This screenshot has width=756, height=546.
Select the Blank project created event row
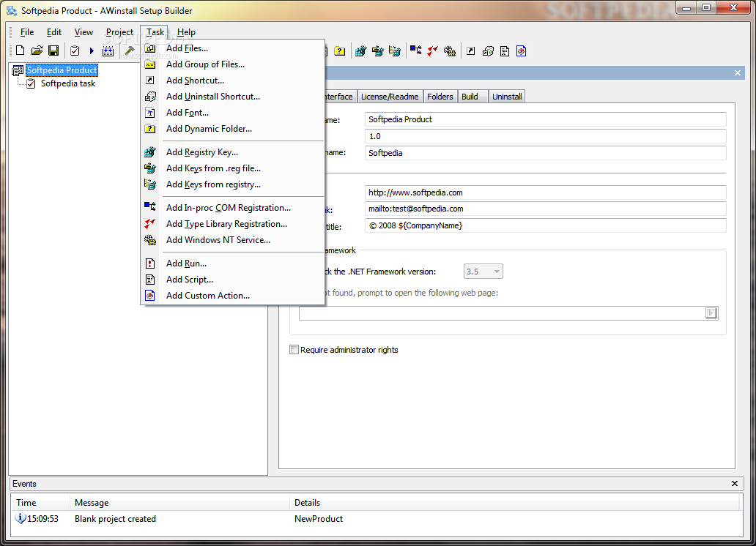[x=376, y=519]
